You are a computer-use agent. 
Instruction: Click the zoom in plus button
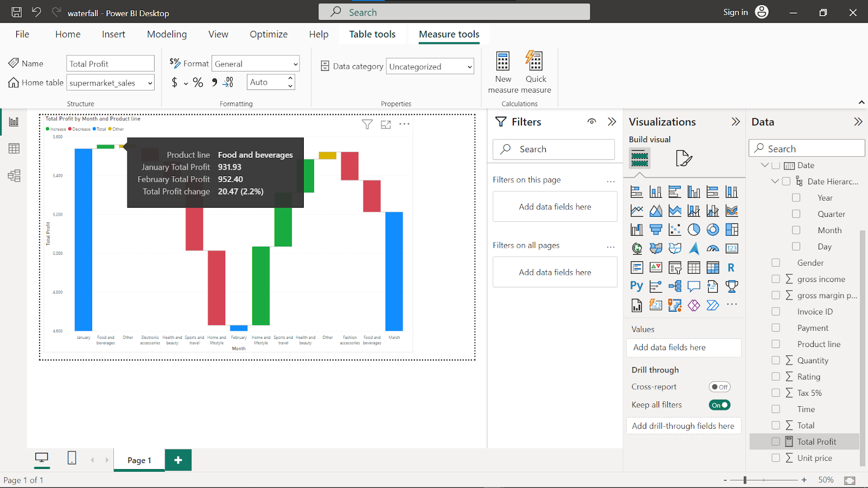click(804, 480)
